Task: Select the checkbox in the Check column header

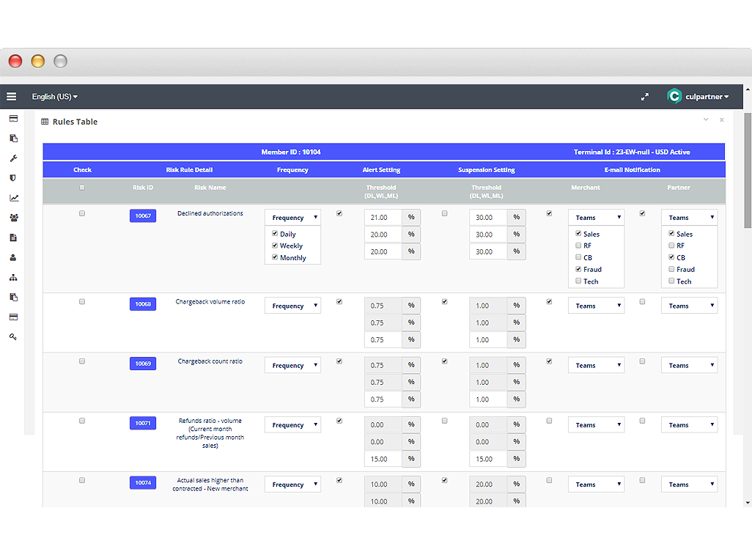Action: coord(82,188)
